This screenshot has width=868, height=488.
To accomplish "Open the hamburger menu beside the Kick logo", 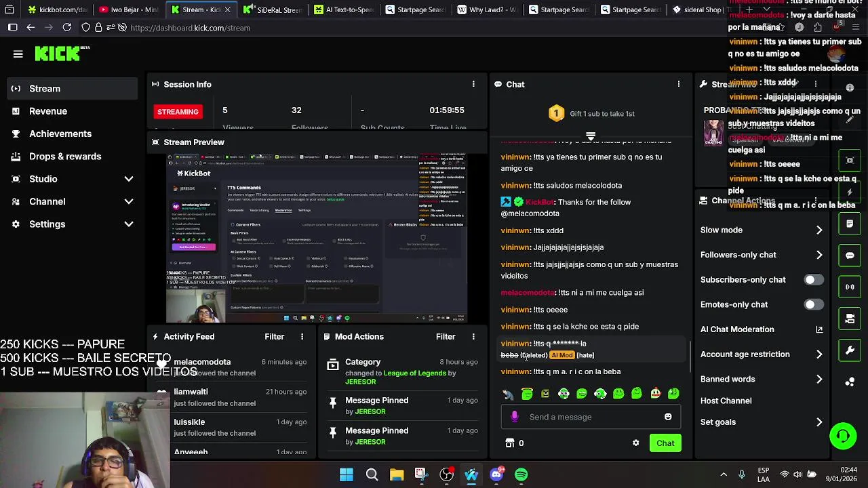I will 18,54.
